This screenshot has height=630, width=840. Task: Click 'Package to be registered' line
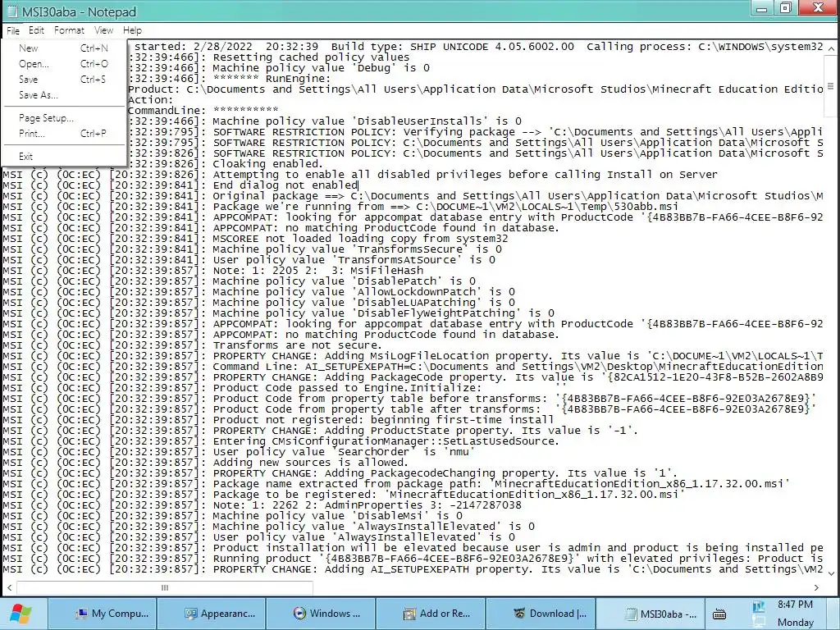pos(449,495)
